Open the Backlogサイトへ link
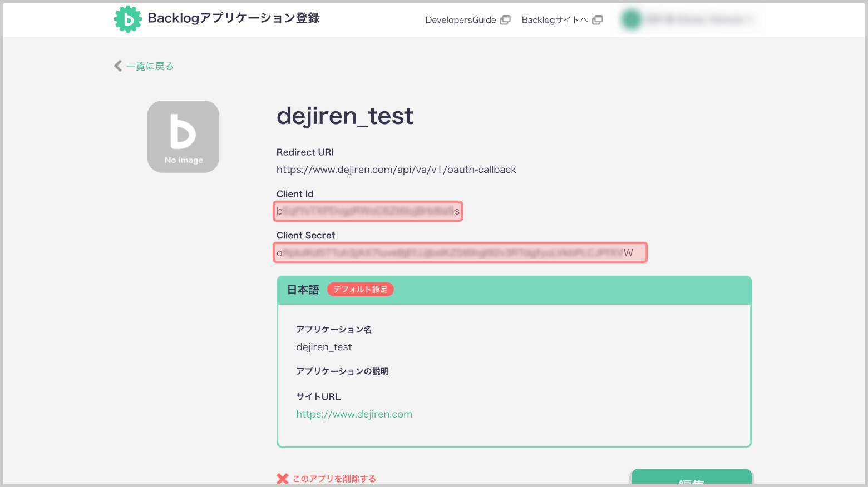Viewport: 868px width, 487px height. tap(555, 20)
